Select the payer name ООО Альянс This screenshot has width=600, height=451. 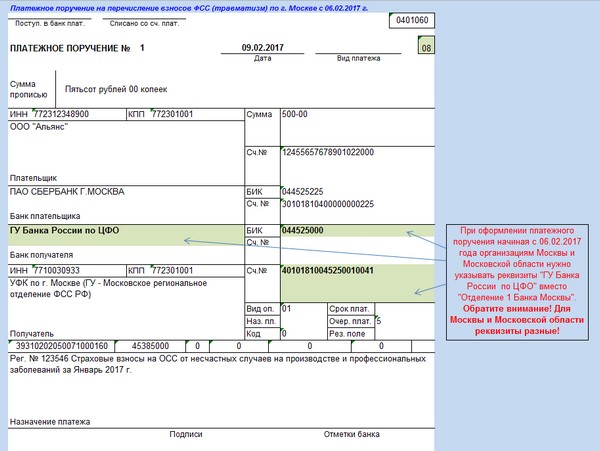[x=42, y=127]
